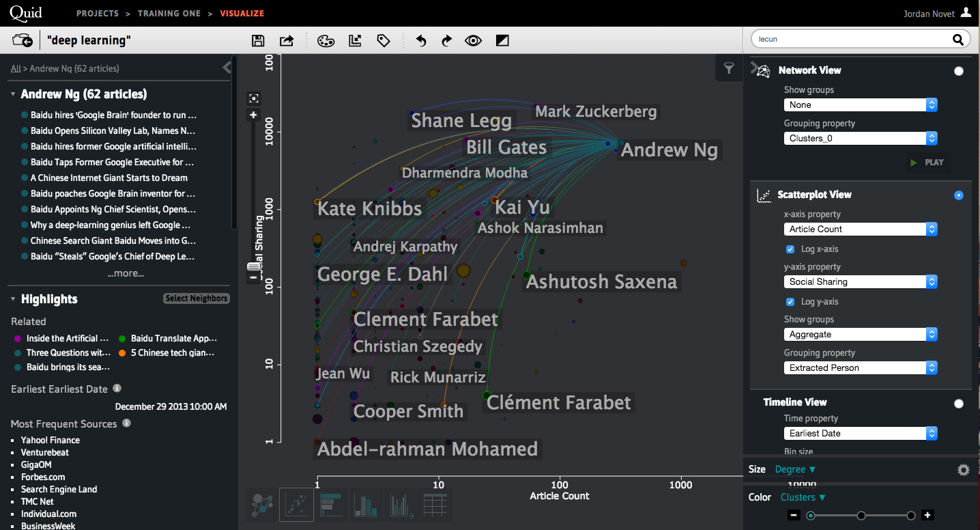Switch to timeline chart view
This screenshot has width=980, height=530.
click(x=401, y=505)
